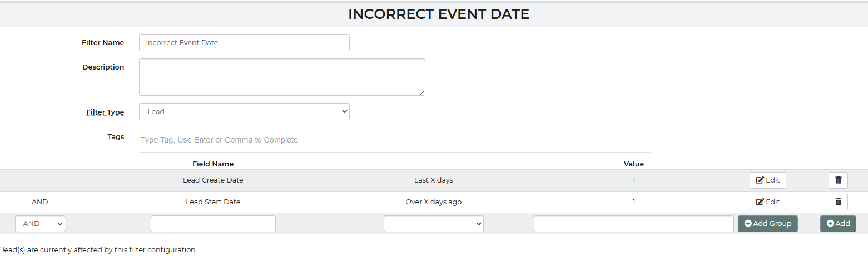Delete the Lead Start Date filter row

838,202
